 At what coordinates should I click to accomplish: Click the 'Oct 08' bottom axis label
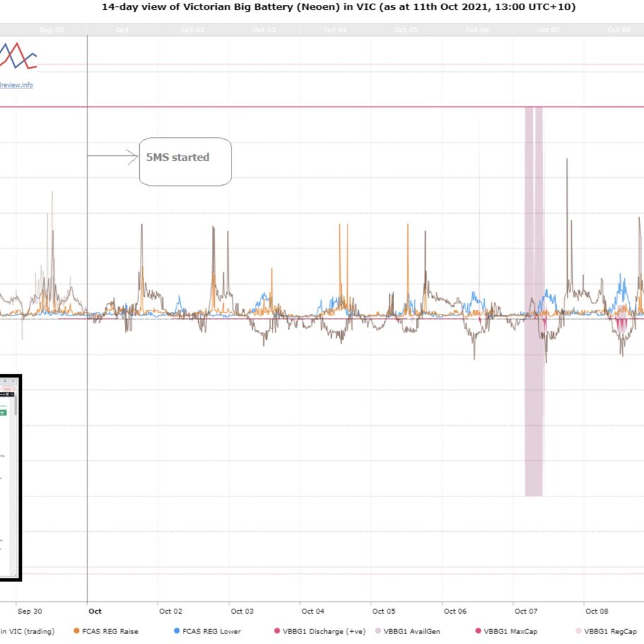[x=597, y=611]
